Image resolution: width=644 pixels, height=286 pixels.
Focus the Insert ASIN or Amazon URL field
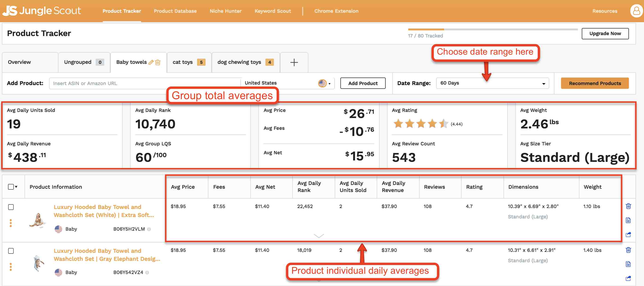[x=145, y=83]
